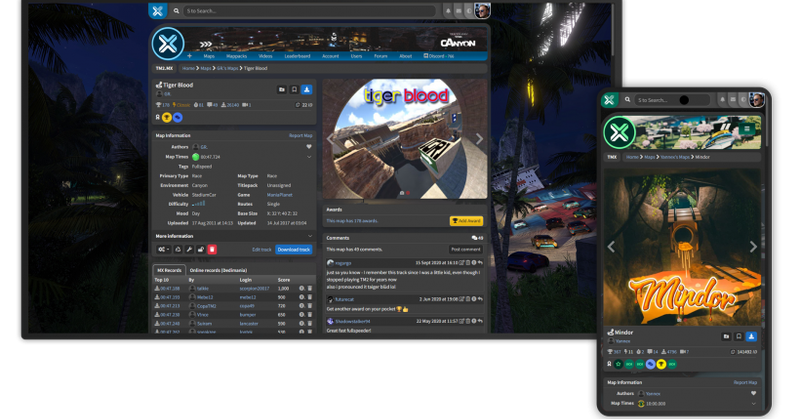Click blue download icon beside Tiger Blood title

pos(307,89)
